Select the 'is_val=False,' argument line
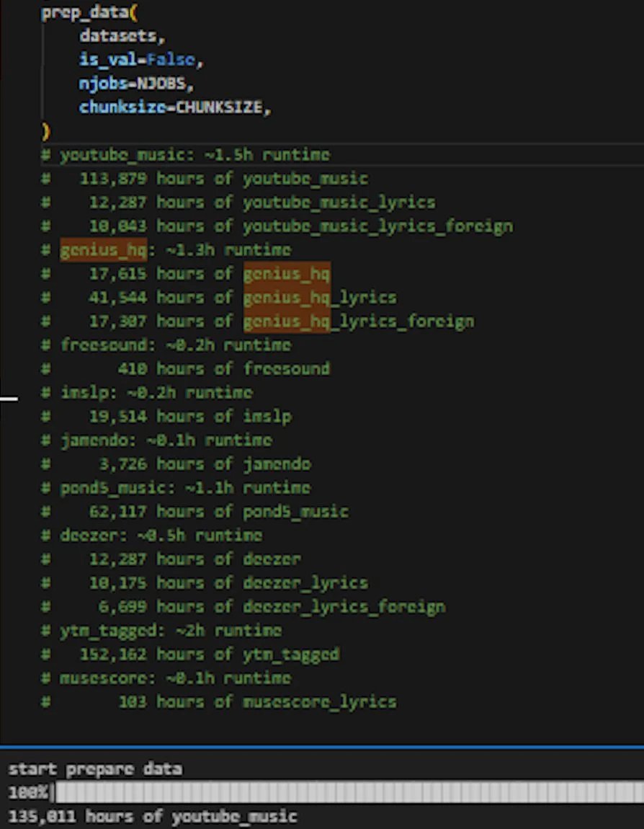 pos(142,60)
